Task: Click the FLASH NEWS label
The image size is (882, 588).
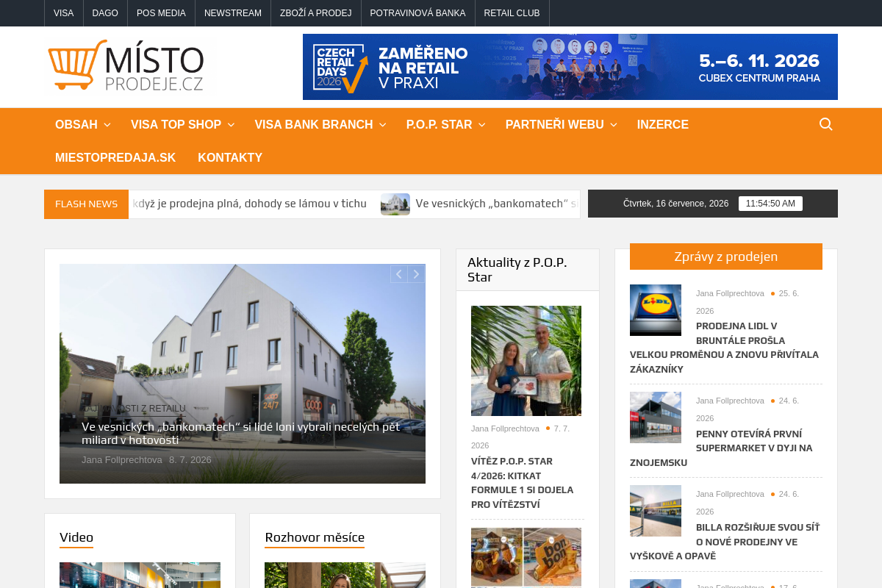Action: click(87, 204)
